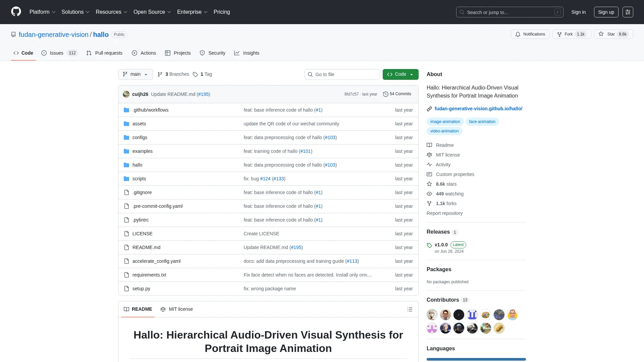Open the README outline list icon

(x=410, y=309)
